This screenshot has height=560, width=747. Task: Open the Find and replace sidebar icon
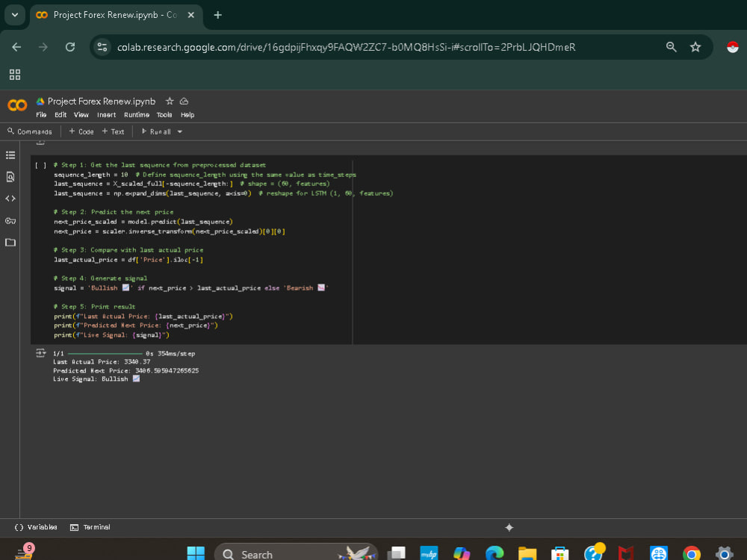coord(10,177)
